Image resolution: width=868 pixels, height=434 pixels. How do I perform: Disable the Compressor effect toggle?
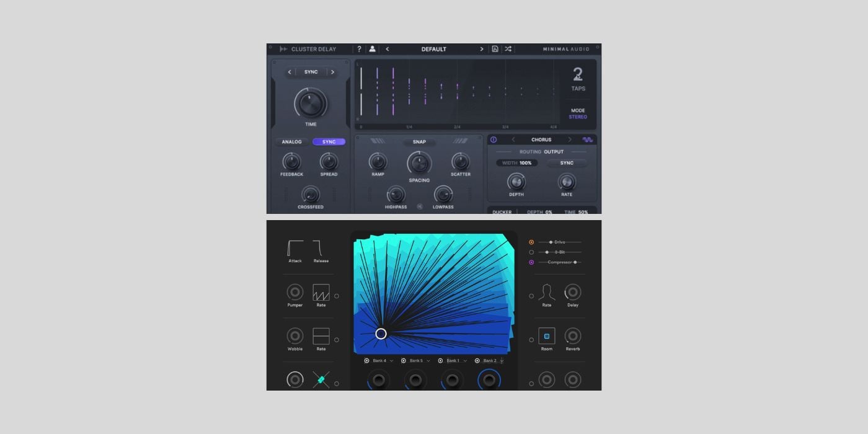tap(531, 262)
